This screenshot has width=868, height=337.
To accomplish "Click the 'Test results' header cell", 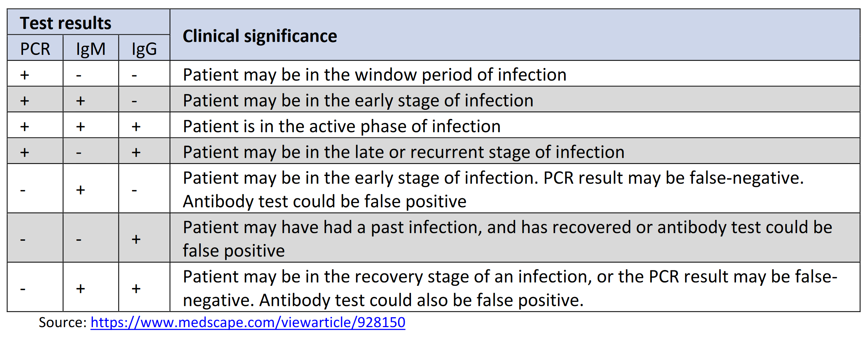I will 88,22.
